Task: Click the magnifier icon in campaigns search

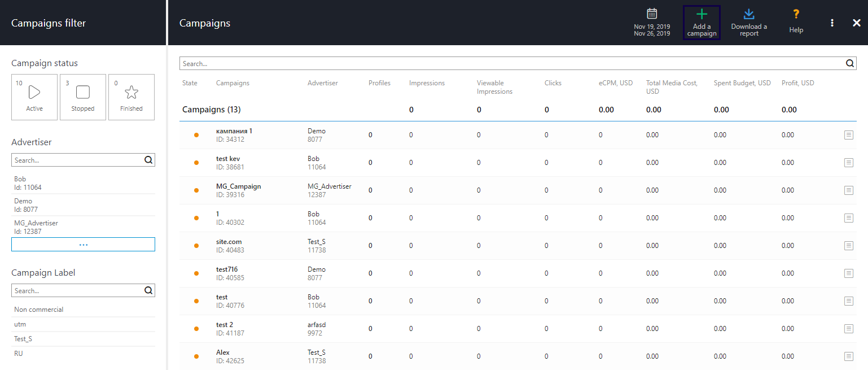Action: (850, 64)
